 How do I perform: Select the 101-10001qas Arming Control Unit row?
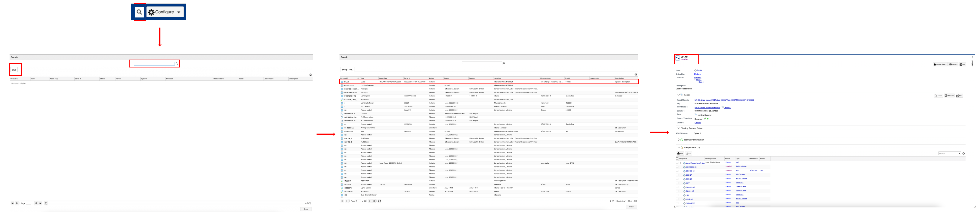click(489, 128)
